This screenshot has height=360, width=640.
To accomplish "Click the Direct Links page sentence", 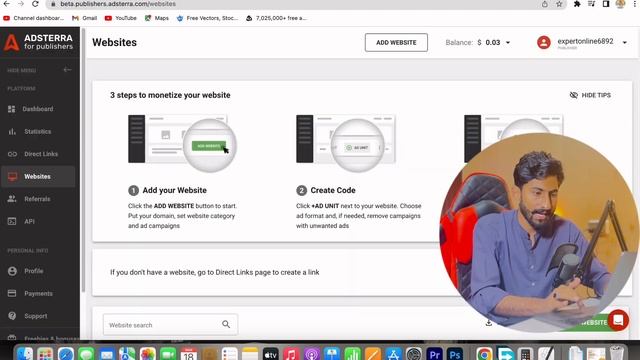I will click(215, 272).
